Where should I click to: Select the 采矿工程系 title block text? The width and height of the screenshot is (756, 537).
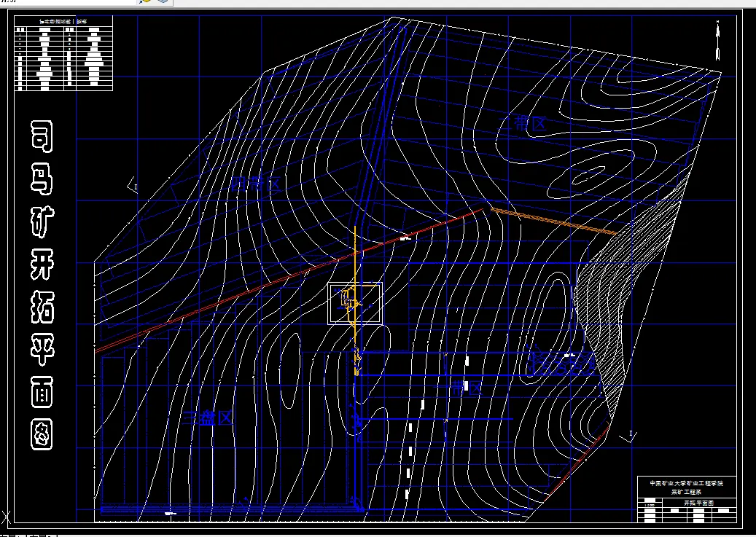click(686, 492)
